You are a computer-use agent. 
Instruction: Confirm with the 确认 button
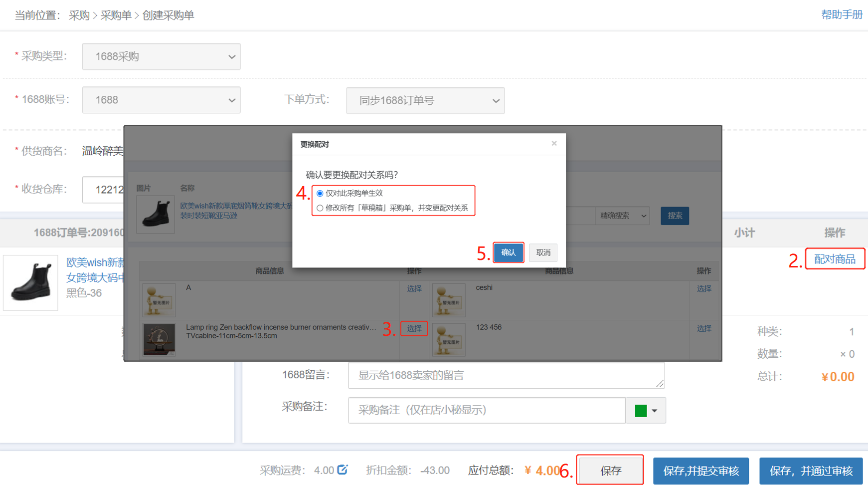point(508,252)
